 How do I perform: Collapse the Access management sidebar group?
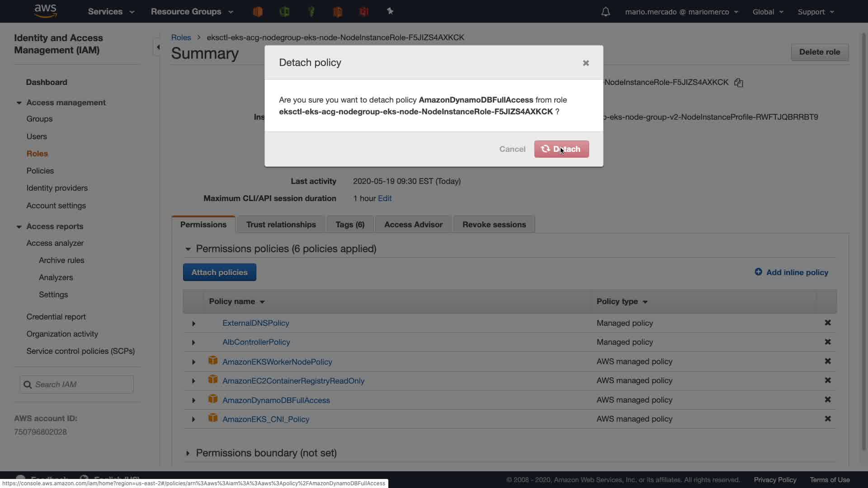(x=19, y=103)
